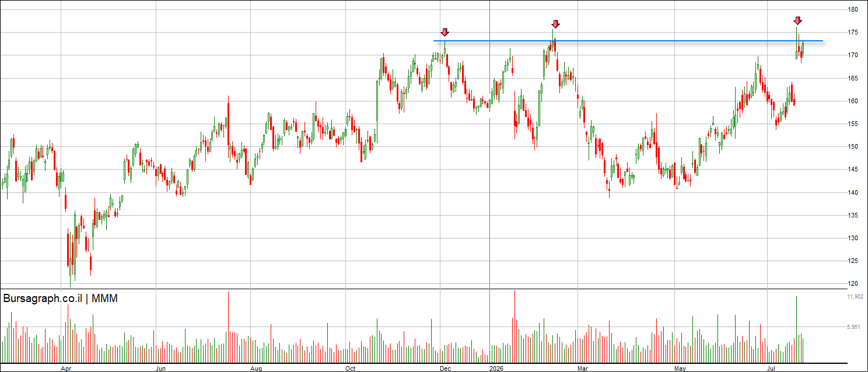The height and width of the screenshot is (372, 868).
Task: Click the Mar label on time axis
Action: [583, 369]
